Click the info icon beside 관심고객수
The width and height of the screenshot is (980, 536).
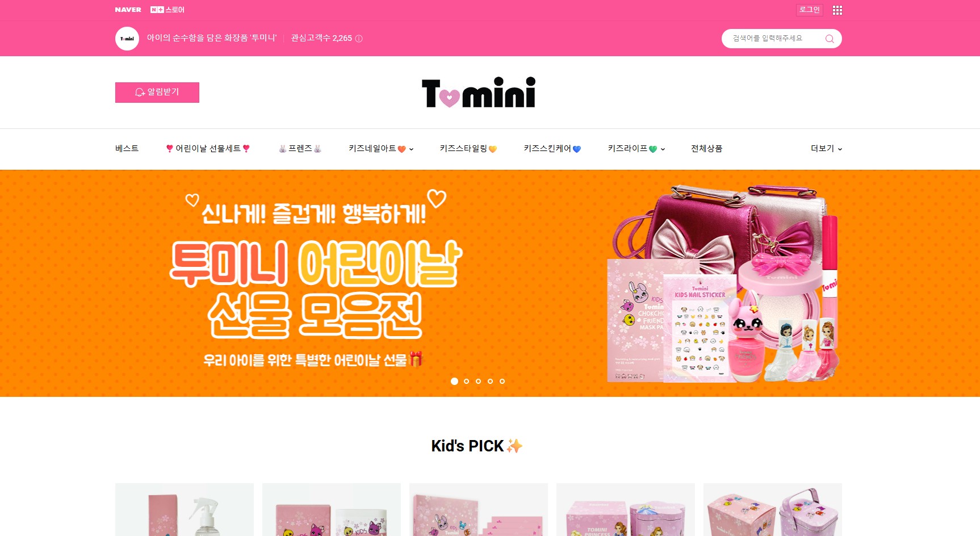coord(359,39)
